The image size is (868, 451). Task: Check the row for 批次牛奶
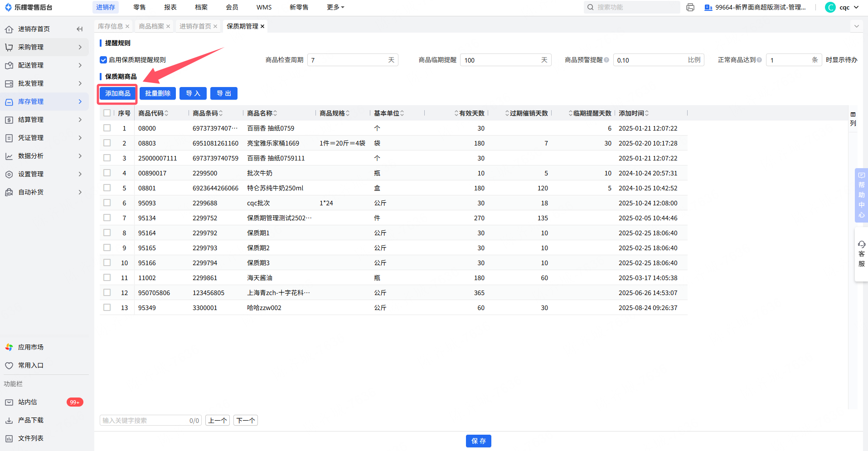pos(107,173)
